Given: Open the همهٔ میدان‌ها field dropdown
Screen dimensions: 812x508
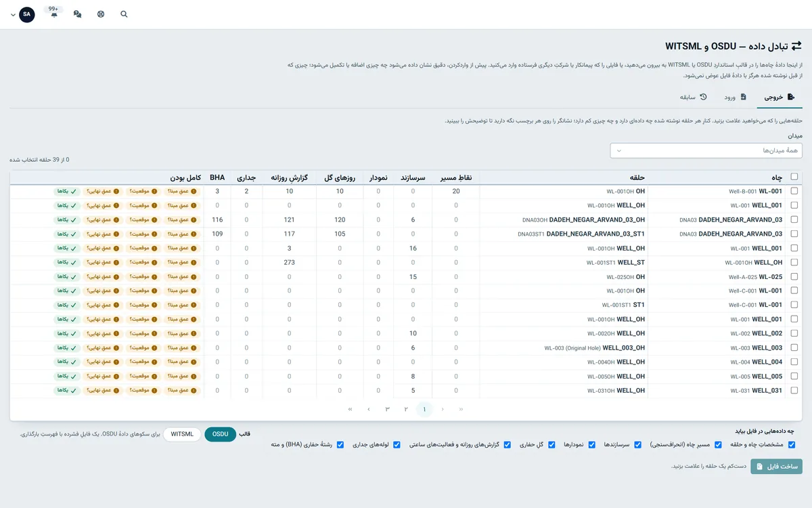Looking at the screenshot, I should pyautogui.click(x=706, y=150).
